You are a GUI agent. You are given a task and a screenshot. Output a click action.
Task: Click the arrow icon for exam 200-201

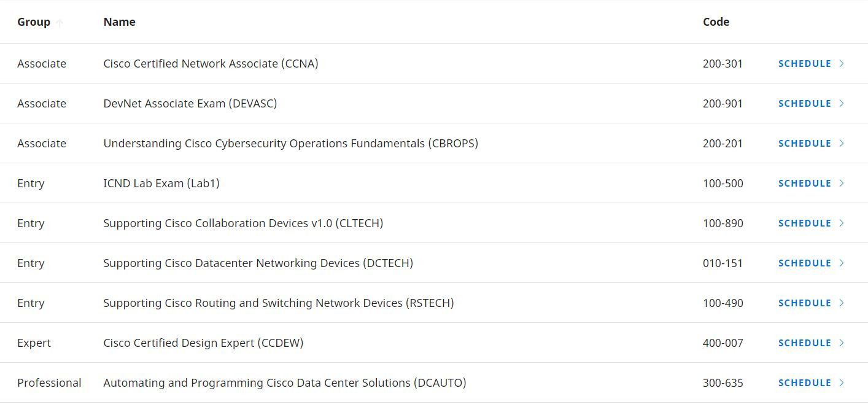[x=842, y=143]
